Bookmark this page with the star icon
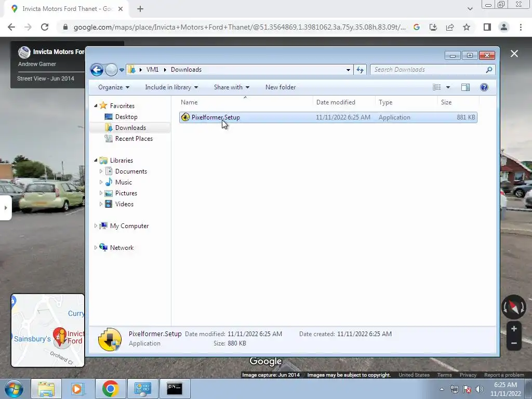Viewport: 532px width, 399px height. tap(467, 27)
